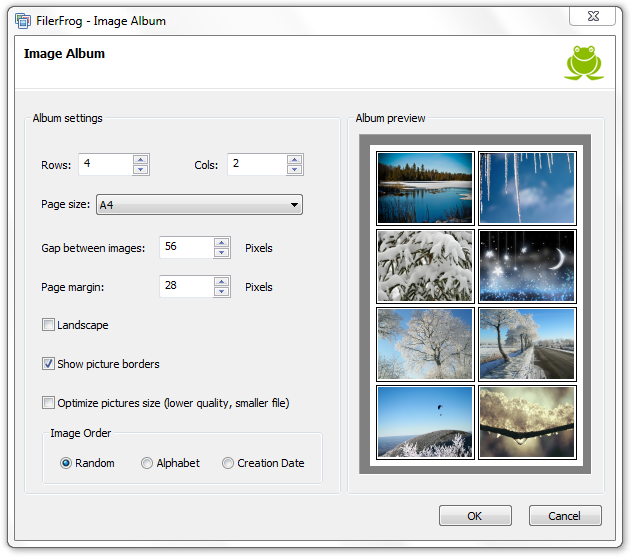This screenshot has height=557, width=631.
Task: Open the Page size A4 dropdown
Action: click(x=199, y=205)
